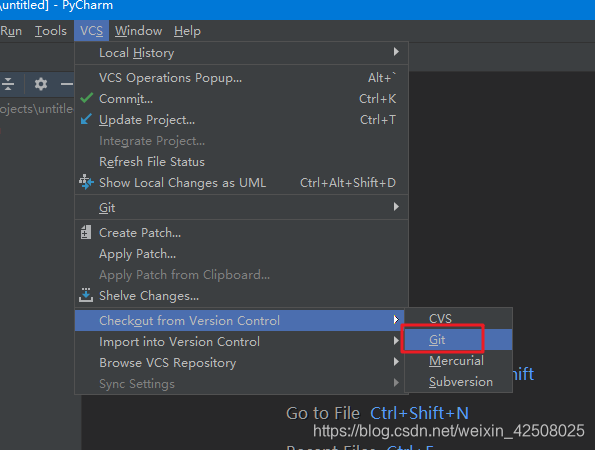Expand Import into Version Control arrow
This screenshot has height=450, width=595.
pyautogui.click(x=396, y=341)
